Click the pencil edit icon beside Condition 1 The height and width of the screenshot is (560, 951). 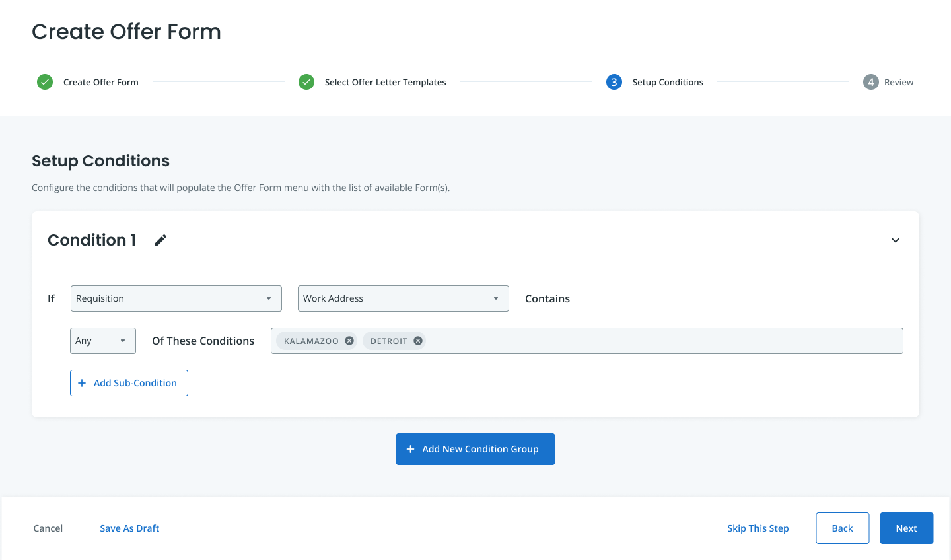(x=160, y=240)
